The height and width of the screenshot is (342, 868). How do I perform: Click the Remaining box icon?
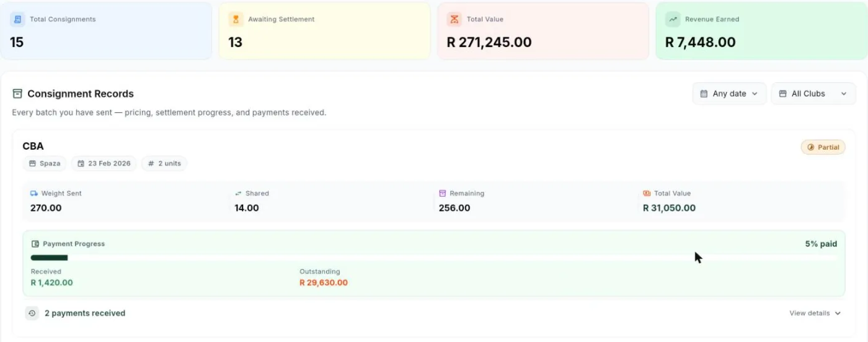[443, 194]
